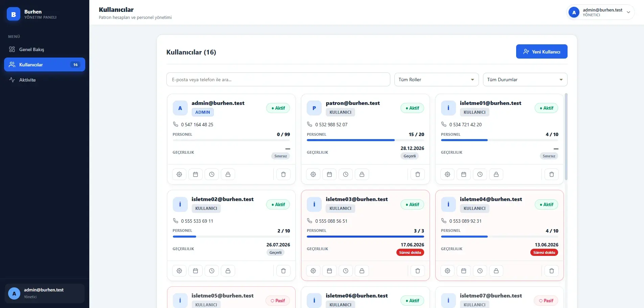Click the Burhen logo icon in sidebar

[x=14, y=14]
